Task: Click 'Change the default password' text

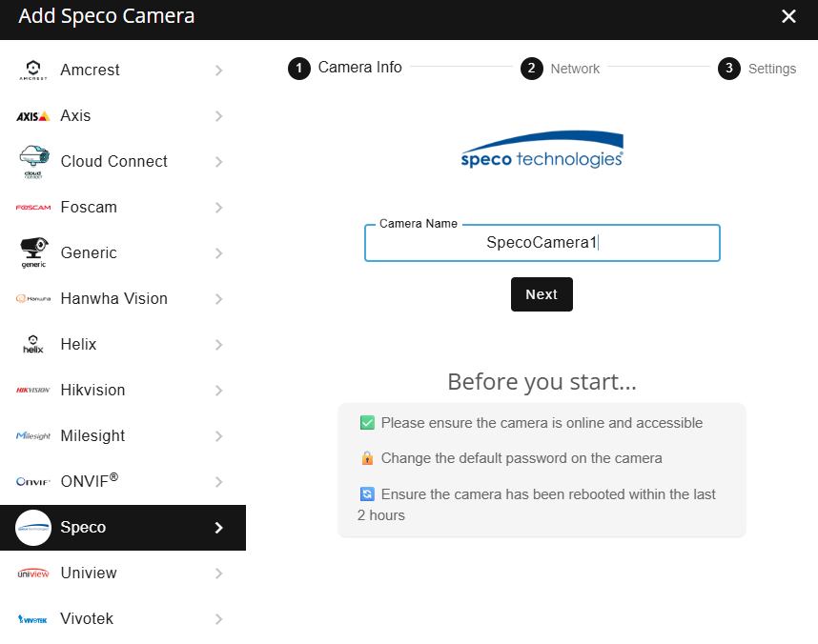Action: 521,458
